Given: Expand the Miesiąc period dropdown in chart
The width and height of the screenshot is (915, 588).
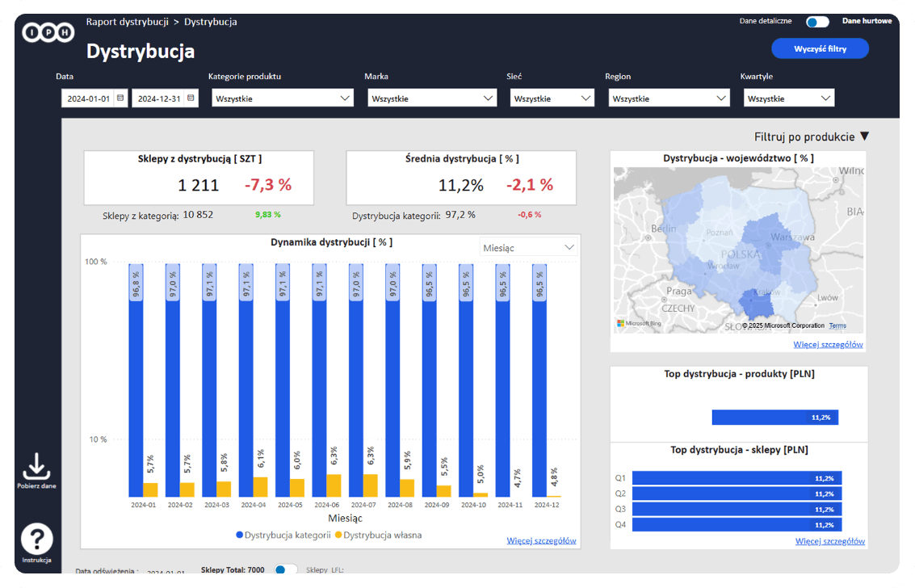Looking at the screenshot, I should (x=528, y=247).
